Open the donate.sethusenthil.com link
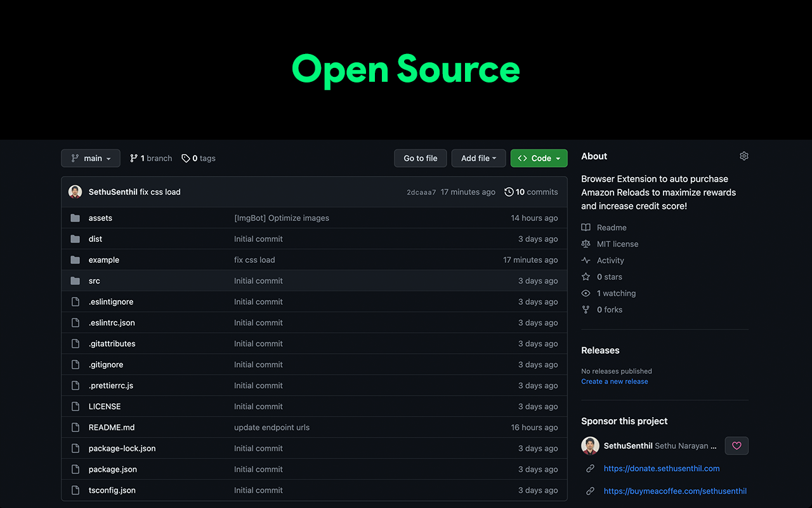The image size is (812, 508). (662, 469)
